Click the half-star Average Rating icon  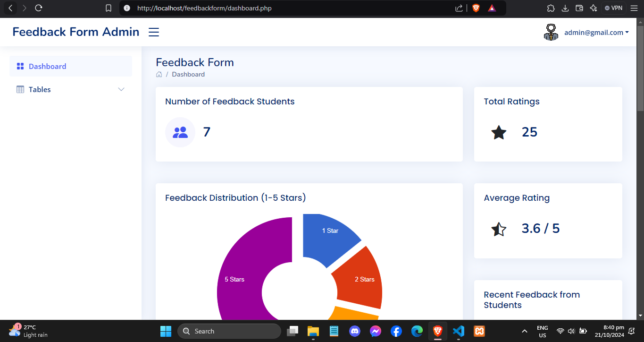499,229
